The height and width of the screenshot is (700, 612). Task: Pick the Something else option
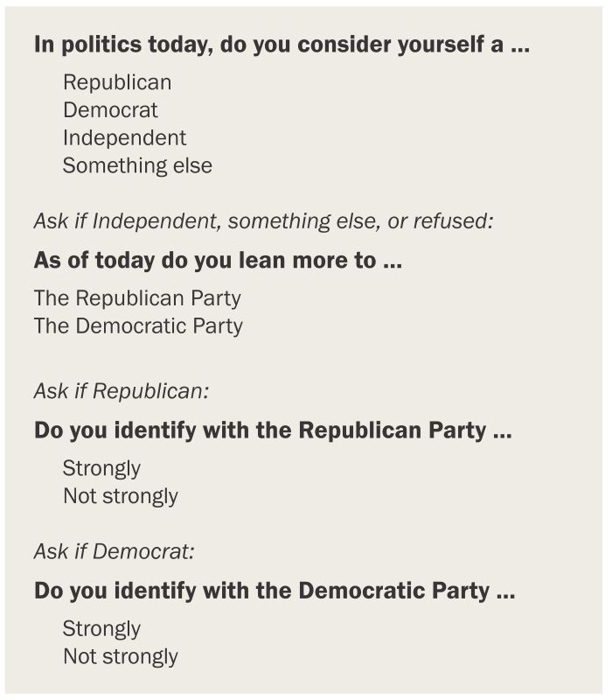point(137,165)
